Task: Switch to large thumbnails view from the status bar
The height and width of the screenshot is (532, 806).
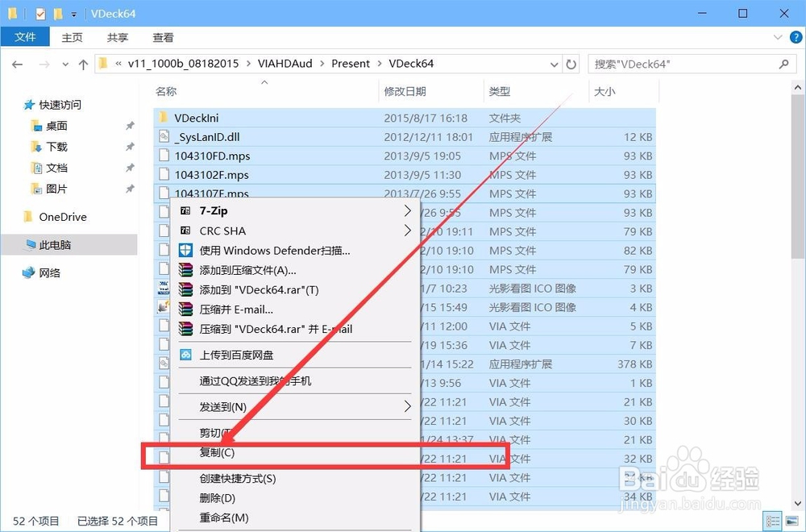Action: pyautogui.click(x=791, y=520)
